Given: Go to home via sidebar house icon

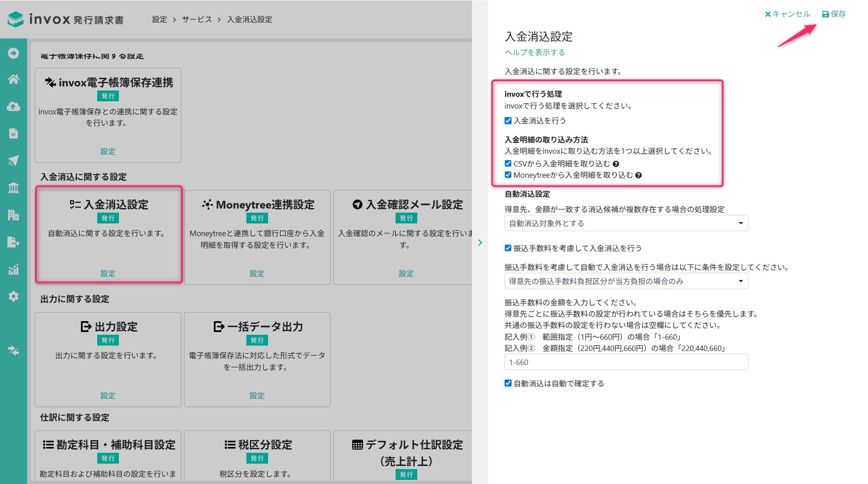Looking at the screenshot, I should tap(14, 79).
